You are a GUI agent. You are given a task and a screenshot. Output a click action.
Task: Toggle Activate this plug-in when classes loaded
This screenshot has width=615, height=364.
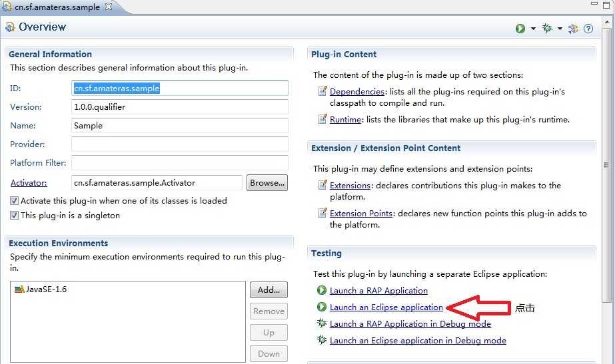14,201
